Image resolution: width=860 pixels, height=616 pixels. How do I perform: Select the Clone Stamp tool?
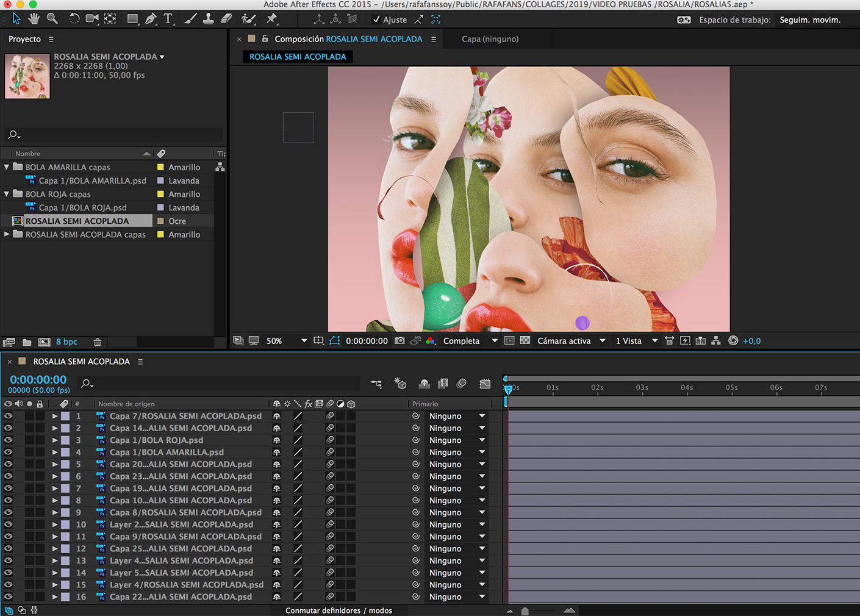pyautogui.click(x=208, y=19)
